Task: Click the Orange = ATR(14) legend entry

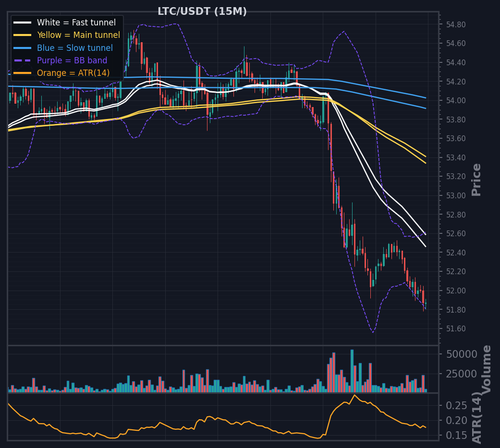Action: click(x=61, y=73)
